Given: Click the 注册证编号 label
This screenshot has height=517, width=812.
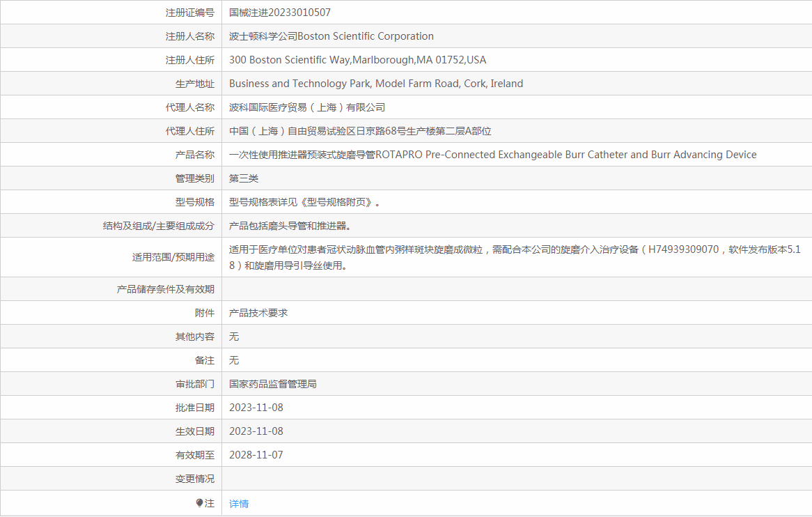Looking at the screenshot, I should [189, 13].
